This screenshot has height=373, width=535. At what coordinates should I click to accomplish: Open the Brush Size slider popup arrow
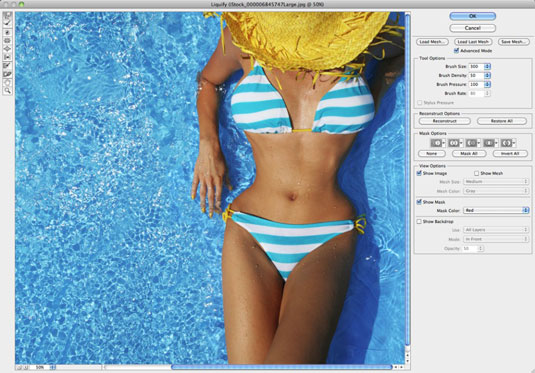[488, 67]
